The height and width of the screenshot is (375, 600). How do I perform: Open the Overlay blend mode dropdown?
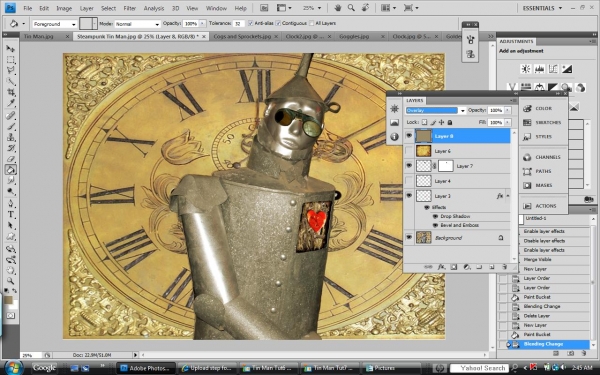pyautogui.click(x=462, y=111)
